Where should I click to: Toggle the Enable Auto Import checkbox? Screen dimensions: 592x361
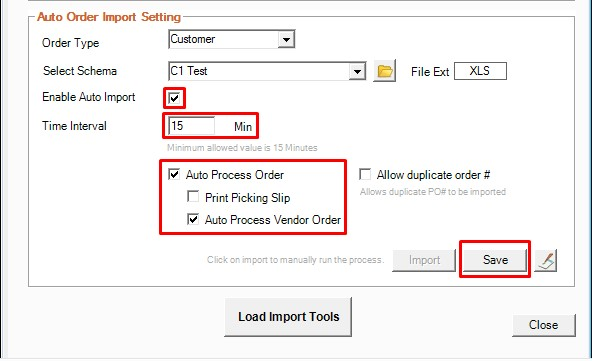pos(174,98)
